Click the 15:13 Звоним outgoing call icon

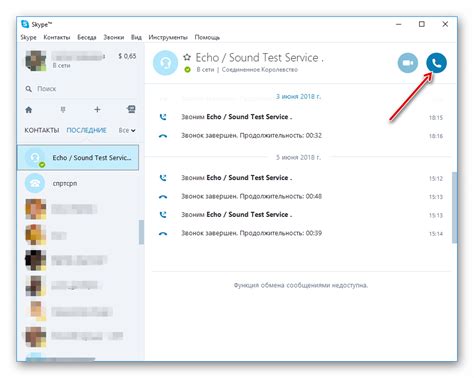[163, 215]
